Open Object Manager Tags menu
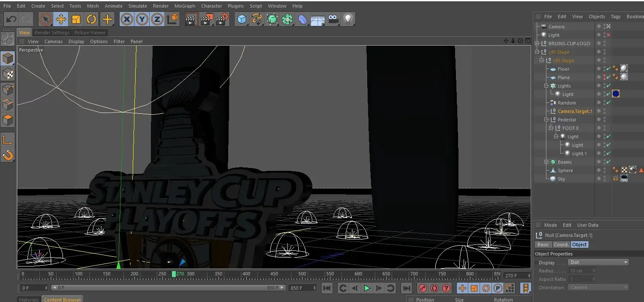Screen dimensions: 644x302 tap(616, 16)
